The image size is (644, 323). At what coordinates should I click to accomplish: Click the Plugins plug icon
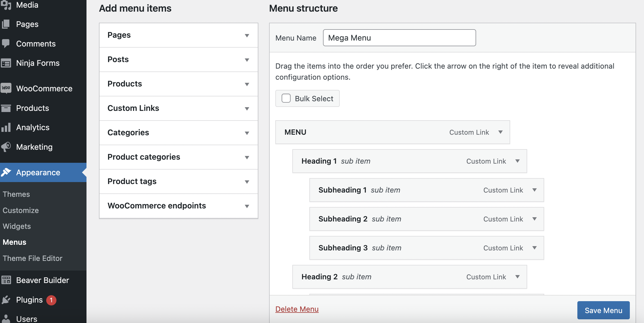[6, 300]
